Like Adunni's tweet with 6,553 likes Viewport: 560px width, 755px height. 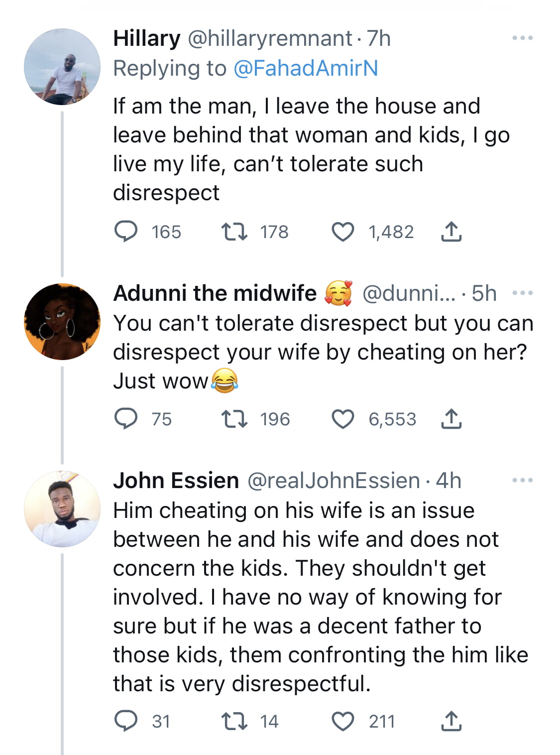point(343,419)
